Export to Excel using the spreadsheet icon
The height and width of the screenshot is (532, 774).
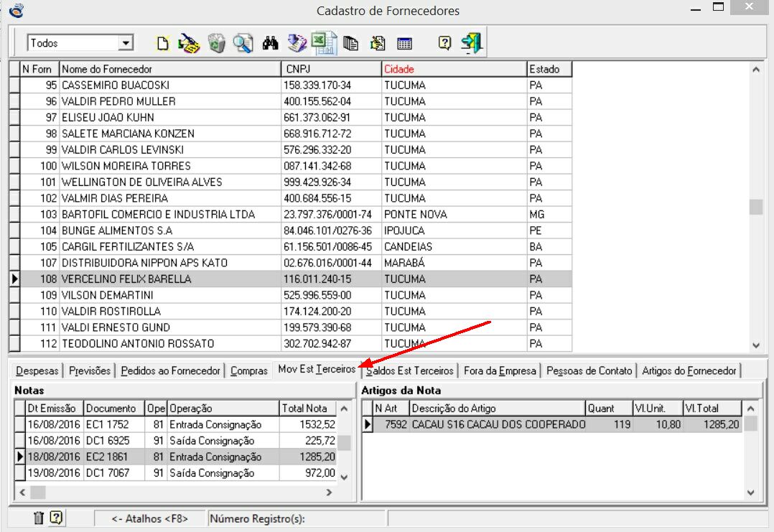pyautogui.click(x=325, y=43)
